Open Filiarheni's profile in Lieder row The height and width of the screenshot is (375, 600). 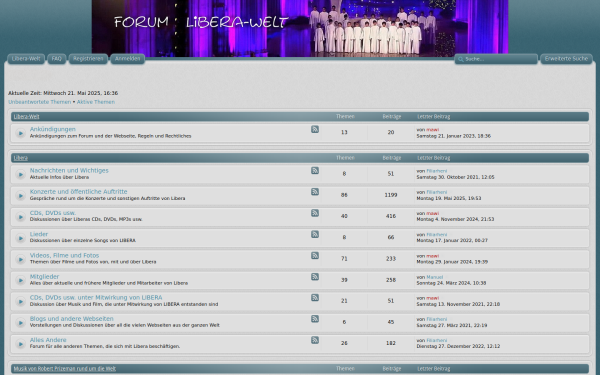pos(437,235)
